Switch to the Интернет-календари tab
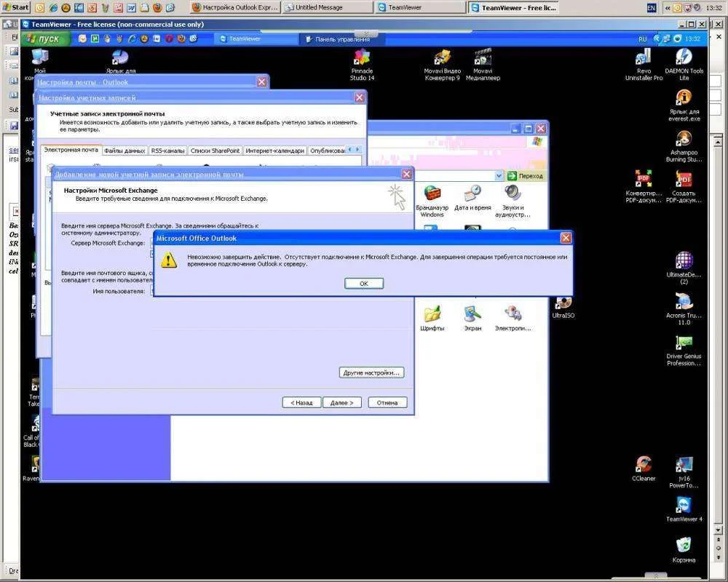The image size is (728, 582). [x=275, y=151]
